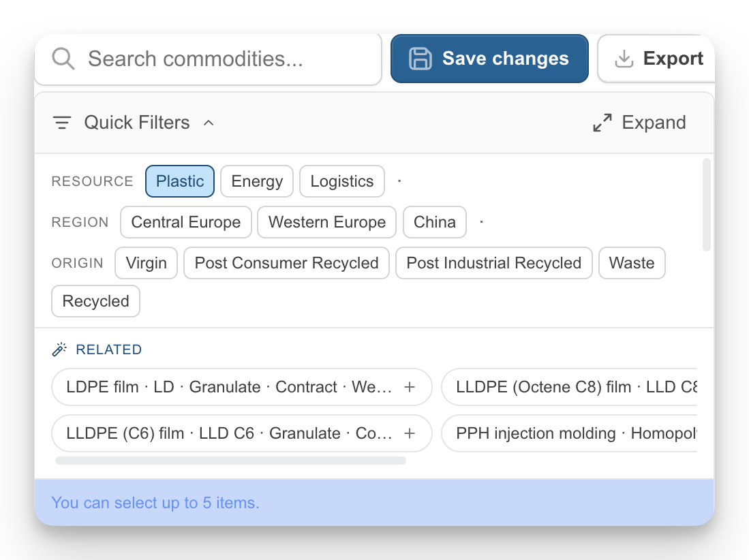Click the Export download arrow icon
The height and width of the screenshot is (560, 749).
click(624, 59)
